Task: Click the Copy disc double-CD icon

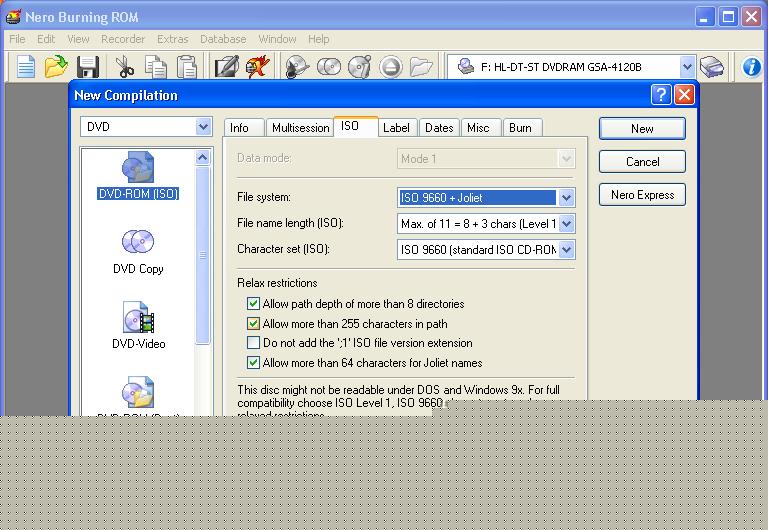Action: (329, 67)
